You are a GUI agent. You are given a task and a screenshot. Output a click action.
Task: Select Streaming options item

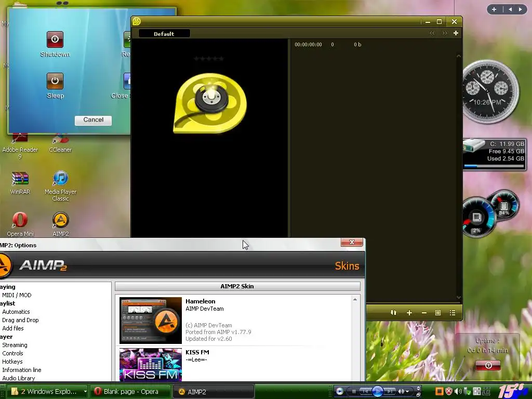click(15, 345)
